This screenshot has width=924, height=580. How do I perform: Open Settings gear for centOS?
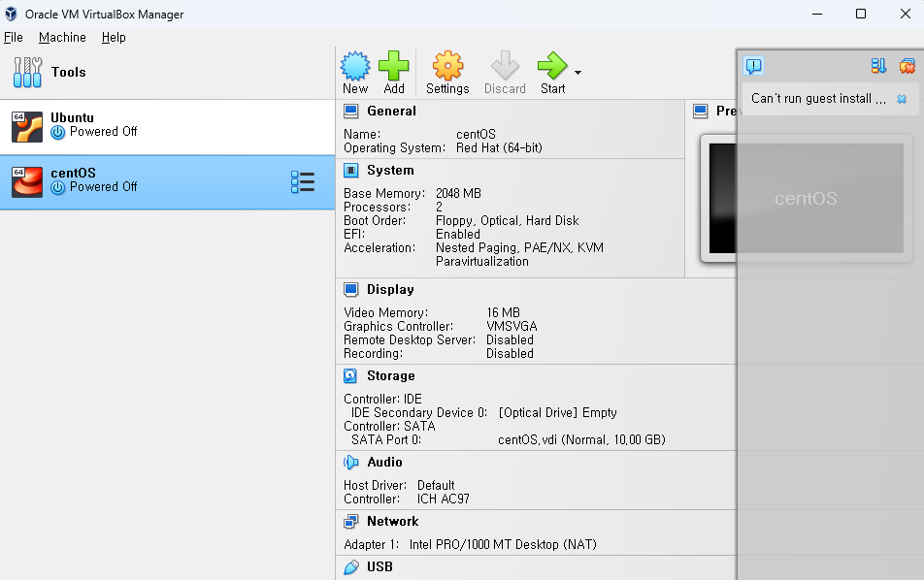[447, 66]
